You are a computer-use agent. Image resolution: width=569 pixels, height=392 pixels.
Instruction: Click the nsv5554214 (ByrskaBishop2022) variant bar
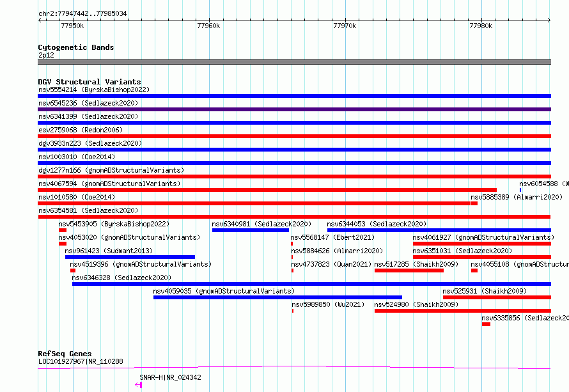[x=294, y=96]
